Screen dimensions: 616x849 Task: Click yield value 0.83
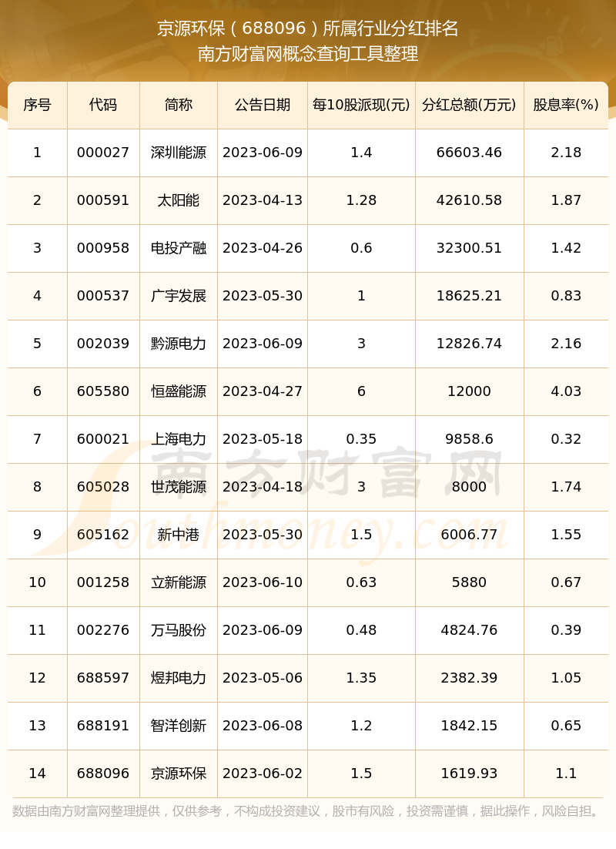coord(566,296)
